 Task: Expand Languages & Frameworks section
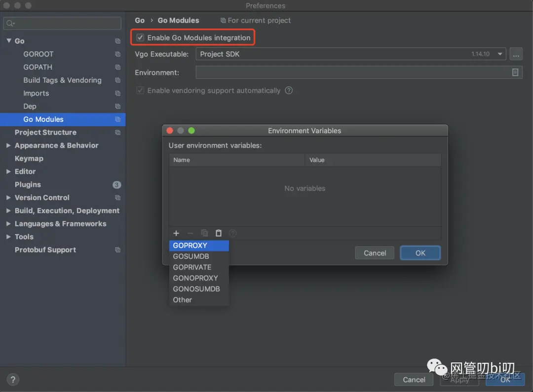[x=8, y=223]
